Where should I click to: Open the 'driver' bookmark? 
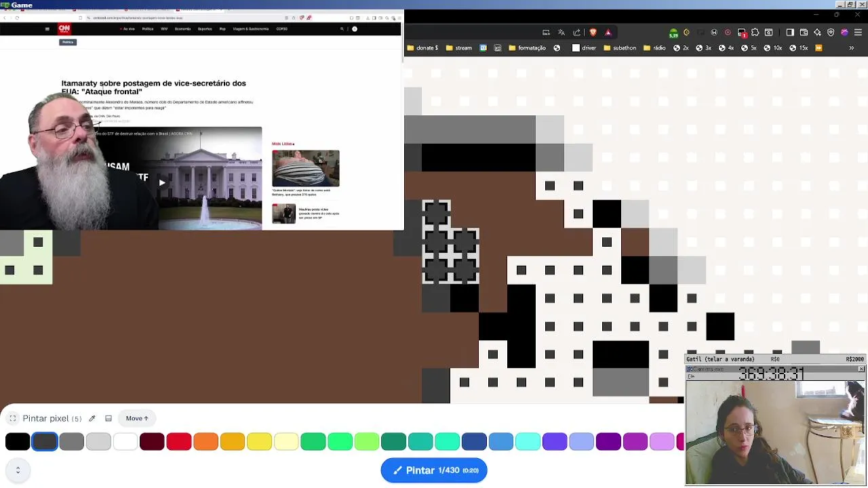pyautogui.click(x=585, y=48)
